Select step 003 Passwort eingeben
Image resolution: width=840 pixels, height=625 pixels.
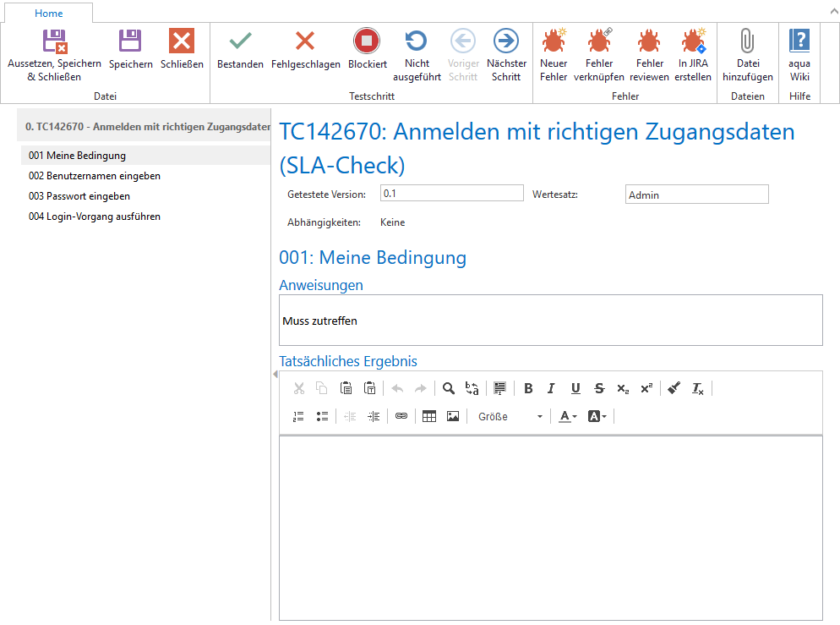pos(79,196)
